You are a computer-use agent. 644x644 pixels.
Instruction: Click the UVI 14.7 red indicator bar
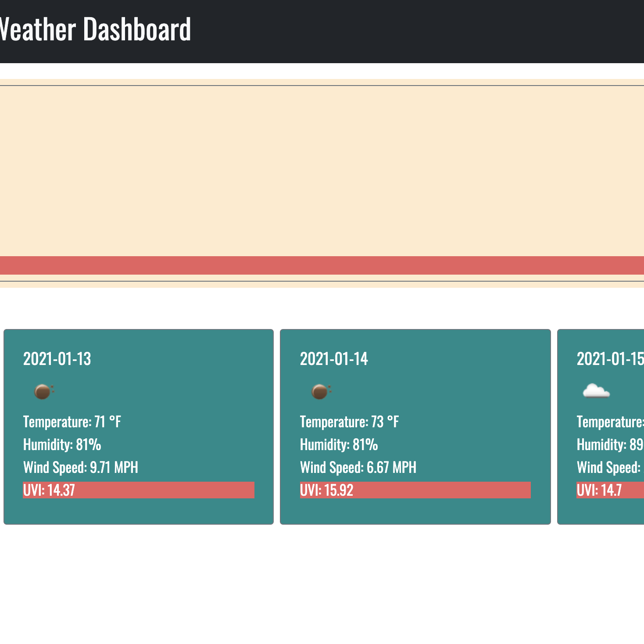pyautogui.click(x=610, y=490)
